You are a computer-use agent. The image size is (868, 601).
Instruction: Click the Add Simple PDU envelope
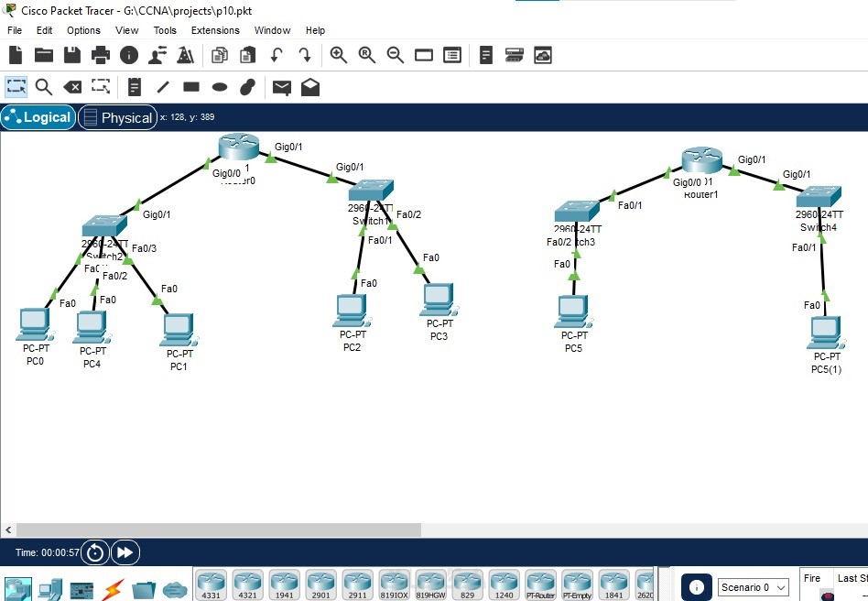282,88
